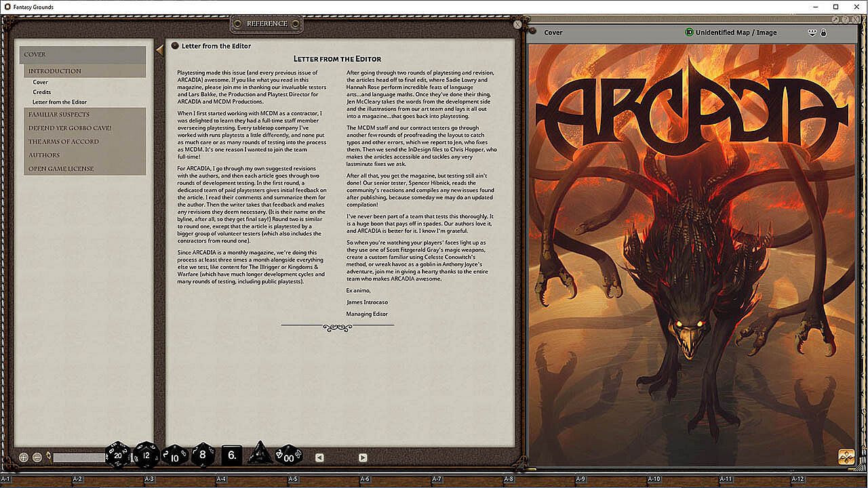Open The Arms of Accord chapter

[64, 142]
